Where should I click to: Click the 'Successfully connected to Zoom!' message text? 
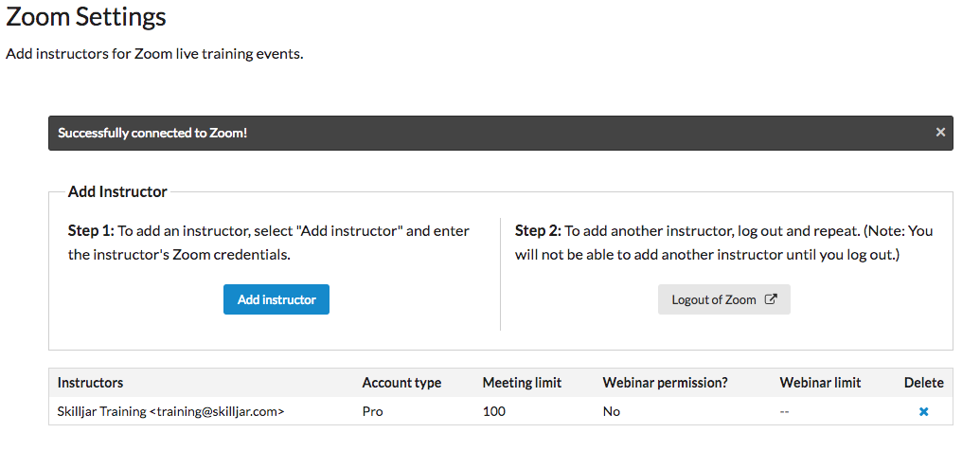(152, 133)
